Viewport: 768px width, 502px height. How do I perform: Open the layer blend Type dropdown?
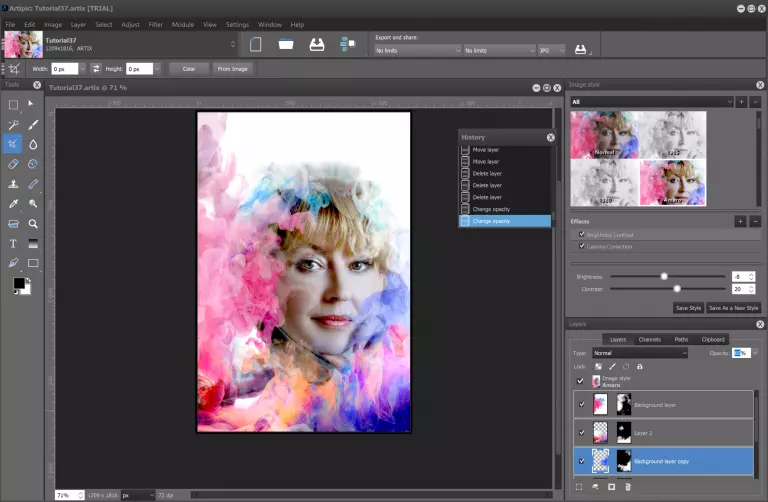pos(640,353)
